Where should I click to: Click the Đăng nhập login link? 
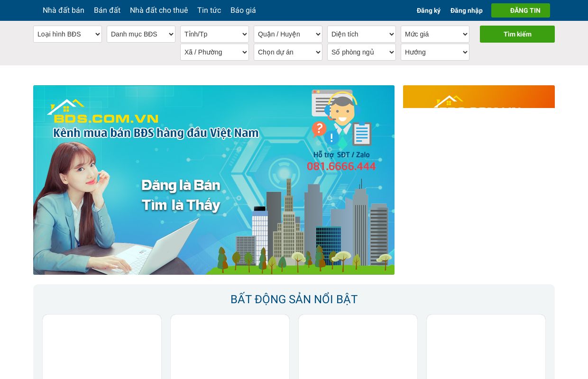466,10
